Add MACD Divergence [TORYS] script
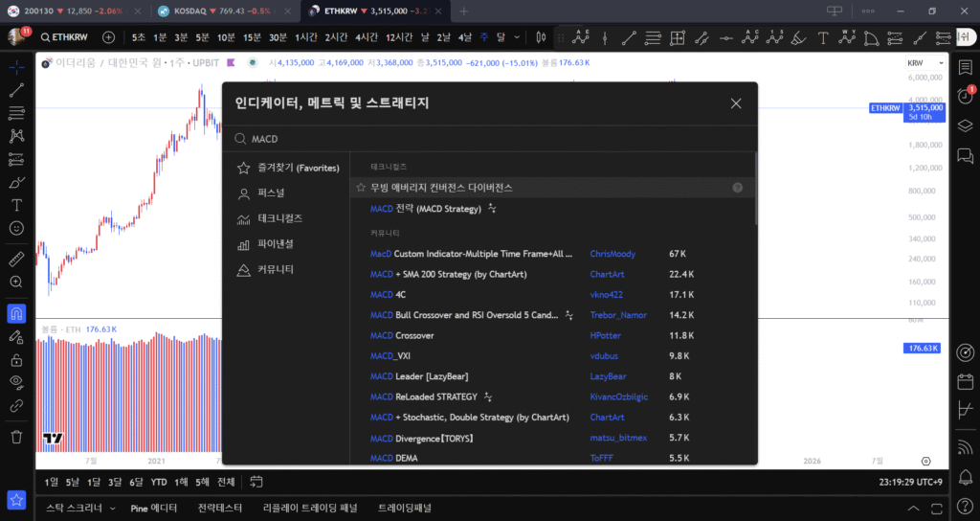Viewport: 980px width, 521px height. tap(421, 439)
